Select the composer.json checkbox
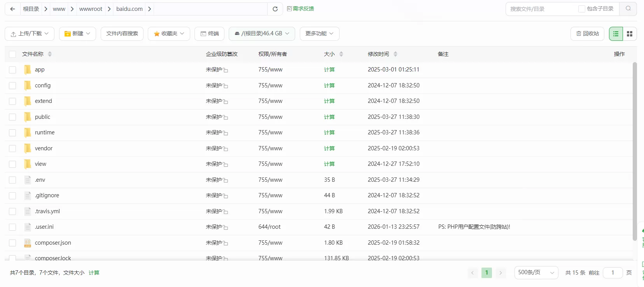This screenshot has width=644, height=287. (x=12, y=243)
